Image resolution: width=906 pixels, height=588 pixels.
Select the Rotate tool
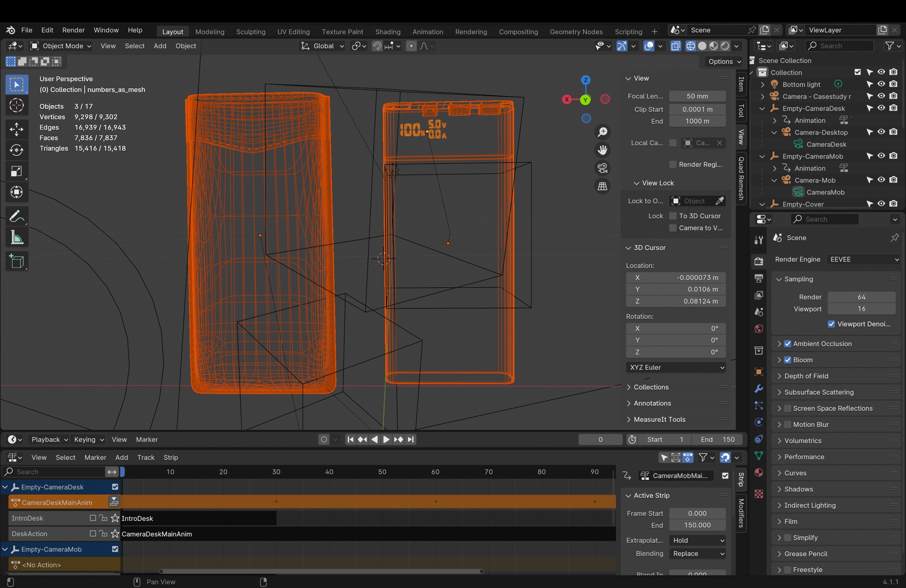tap(17, 150)
